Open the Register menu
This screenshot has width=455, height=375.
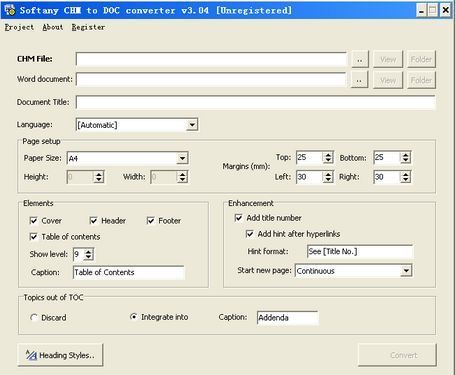coord(88,27)
